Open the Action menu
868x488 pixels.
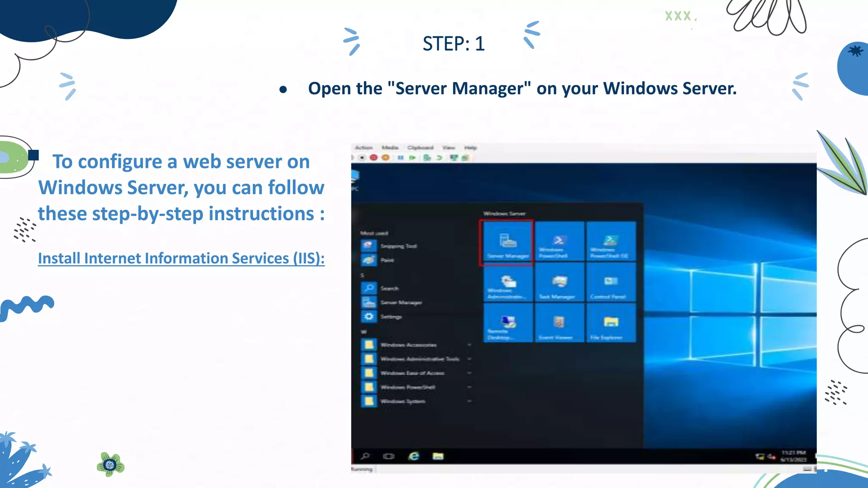tap(364, 147)
